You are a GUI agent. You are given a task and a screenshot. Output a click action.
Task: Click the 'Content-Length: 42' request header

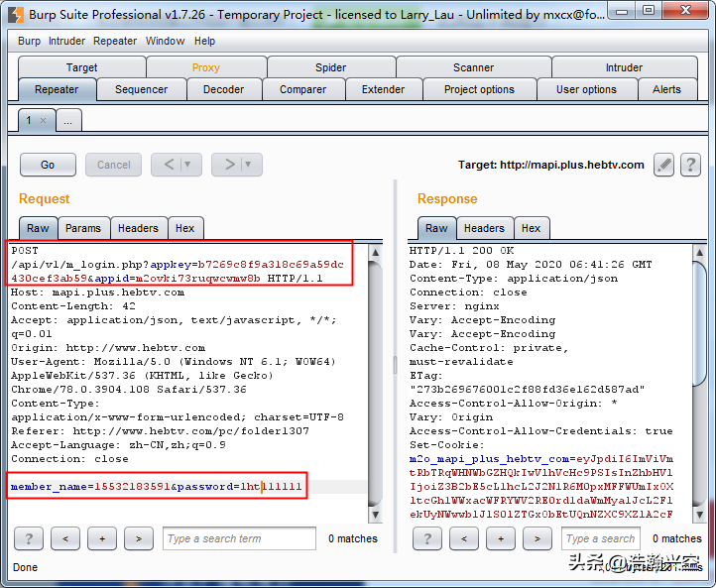point(73,305)
